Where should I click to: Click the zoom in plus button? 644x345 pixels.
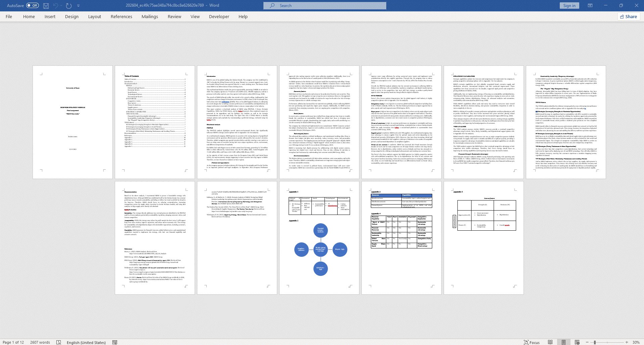pyautogui.click(x=627, y=342)
